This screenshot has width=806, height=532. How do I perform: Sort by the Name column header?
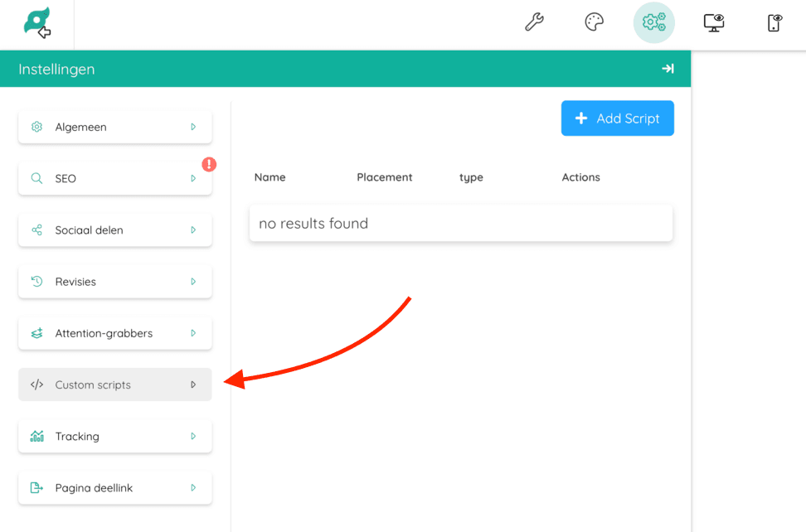pyautogui.click(x=270, y=177)
